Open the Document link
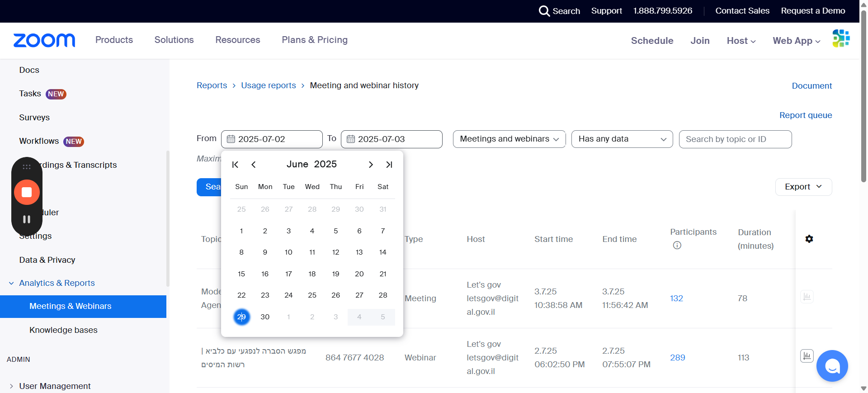This screenshot has height=393, width=868. [812, 86]
